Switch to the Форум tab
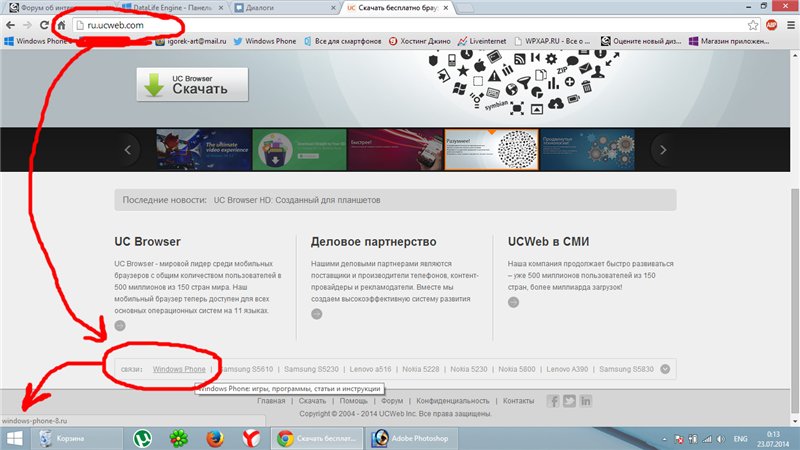The image size is (800, 450). [x=61, y=8]
